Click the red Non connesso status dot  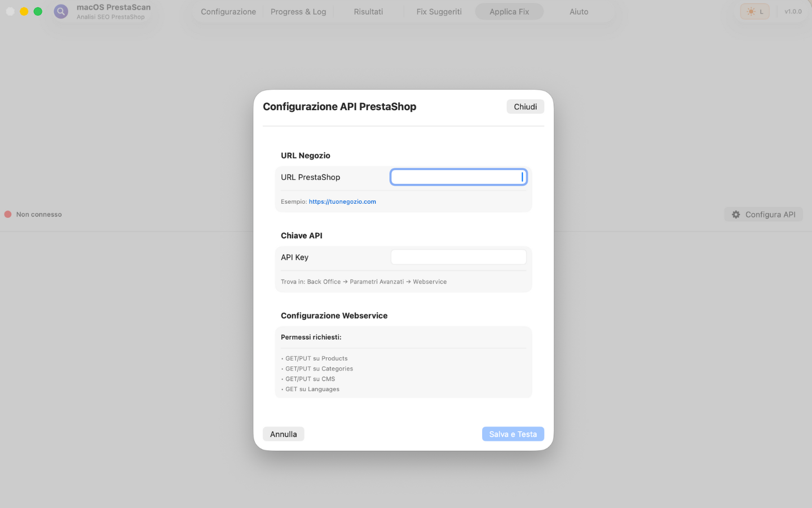(8, 214)
